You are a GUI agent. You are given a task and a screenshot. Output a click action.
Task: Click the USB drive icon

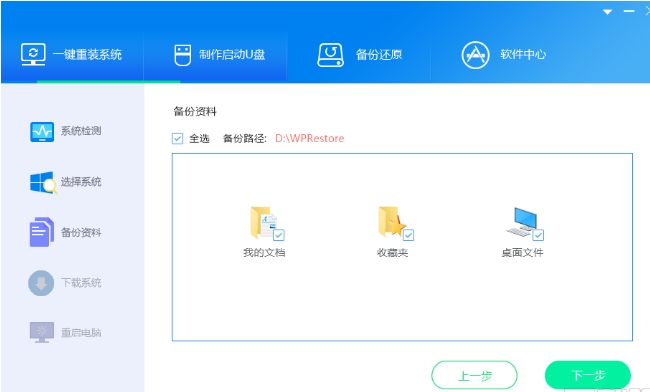click(x=182, y=55)
